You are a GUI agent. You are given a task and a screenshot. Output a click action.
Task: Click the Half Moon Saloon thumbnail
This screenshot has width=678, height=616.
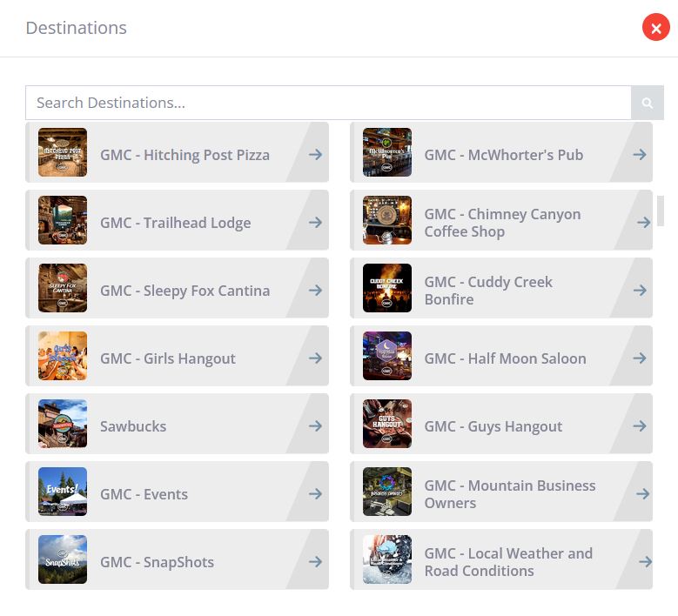[387, 357]
